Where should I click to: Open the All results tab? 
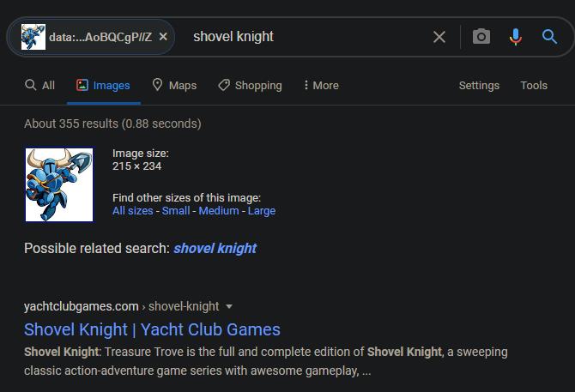click(39, 85)
